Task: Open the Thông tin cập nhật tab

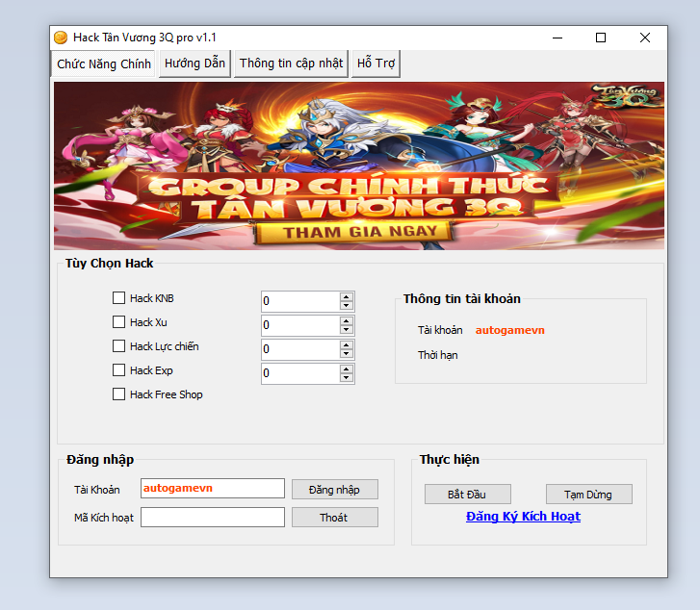Action: click(x=291, y=64)
